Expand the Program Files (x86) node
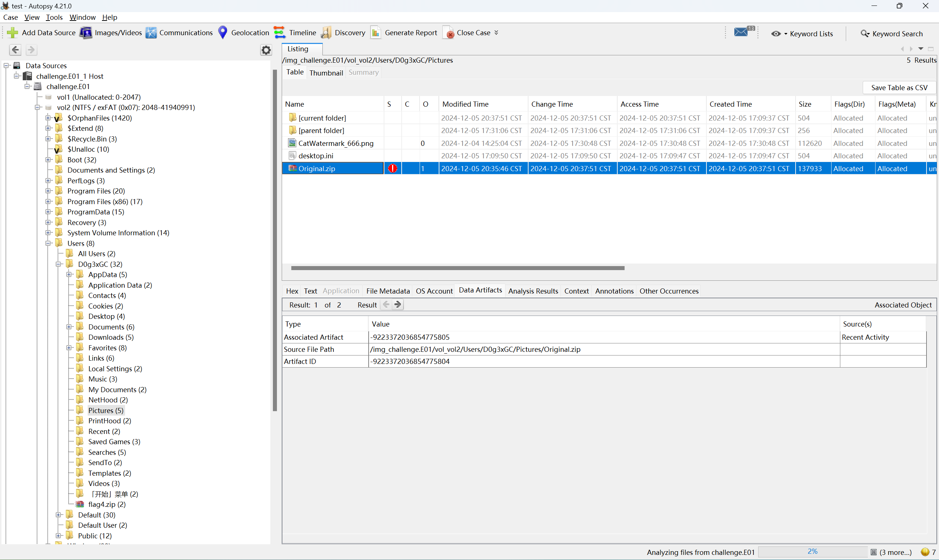Viewport: 939px width, 560px height. click(48, 202)
